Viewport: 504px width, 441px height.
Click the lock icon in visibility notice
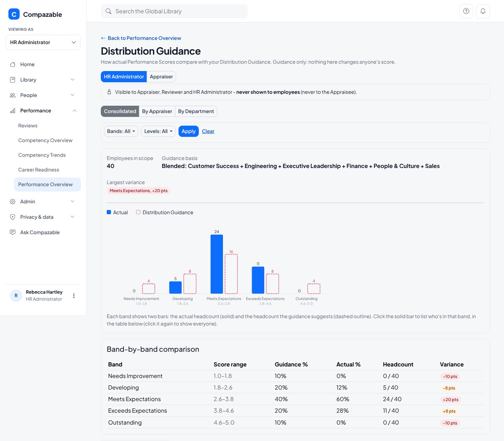tap(109, 92)
